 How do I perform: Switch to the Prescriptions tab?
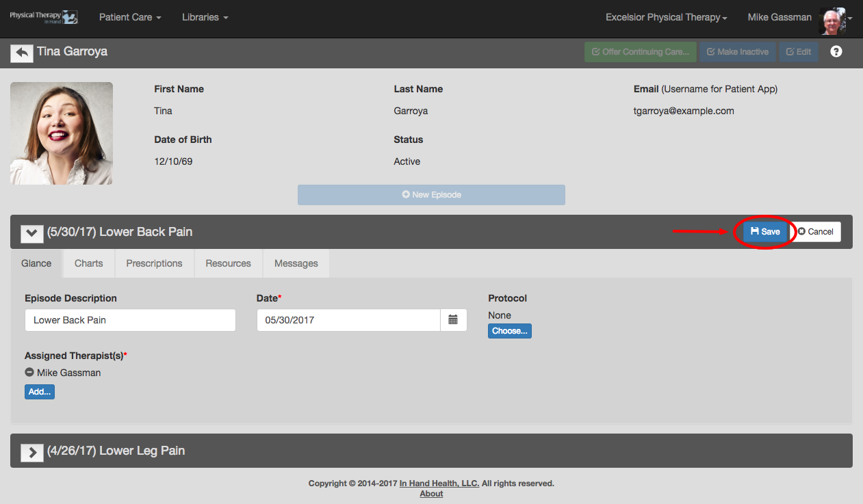coord(154,263)
